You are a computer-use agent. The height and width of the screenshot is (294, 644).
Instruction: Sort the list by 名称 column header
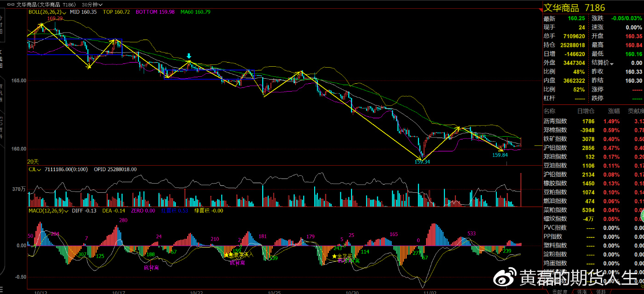(549, 111)
